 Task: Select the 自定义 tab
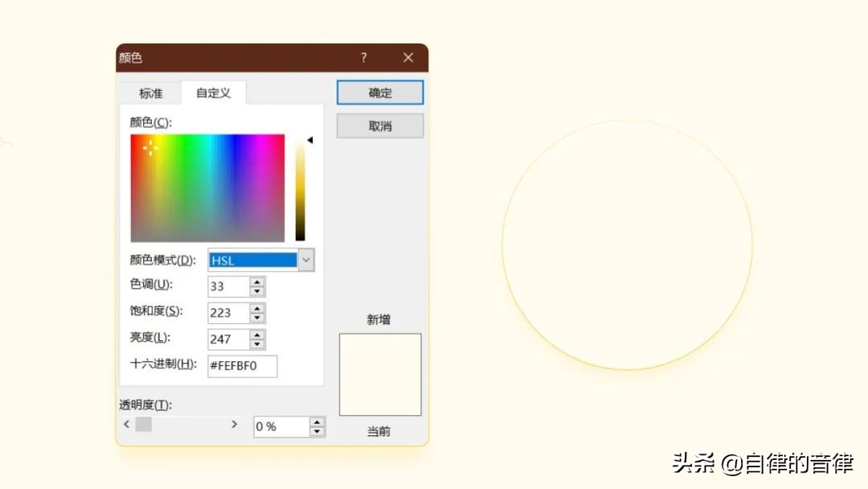point(213,92)
